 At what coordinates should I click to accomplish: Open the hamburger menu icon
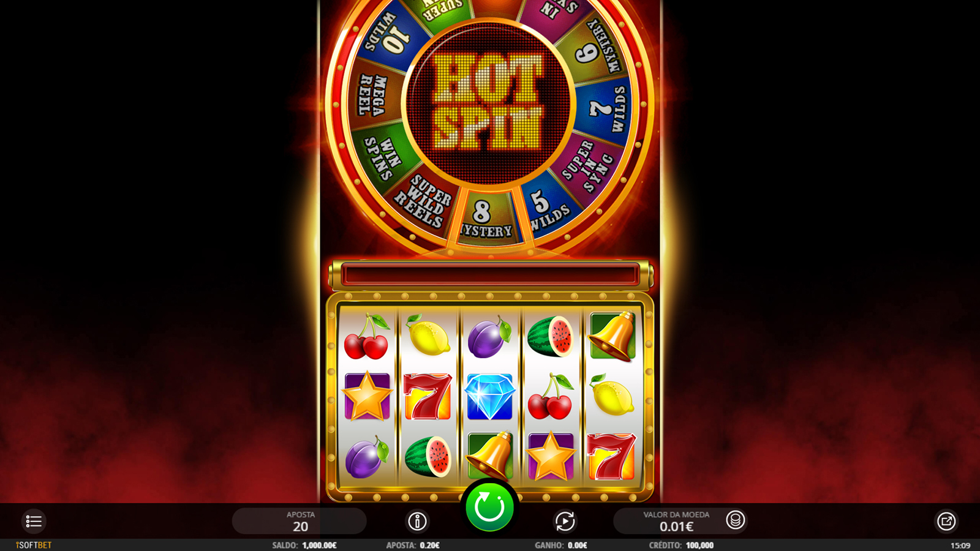tap(34, 521)
